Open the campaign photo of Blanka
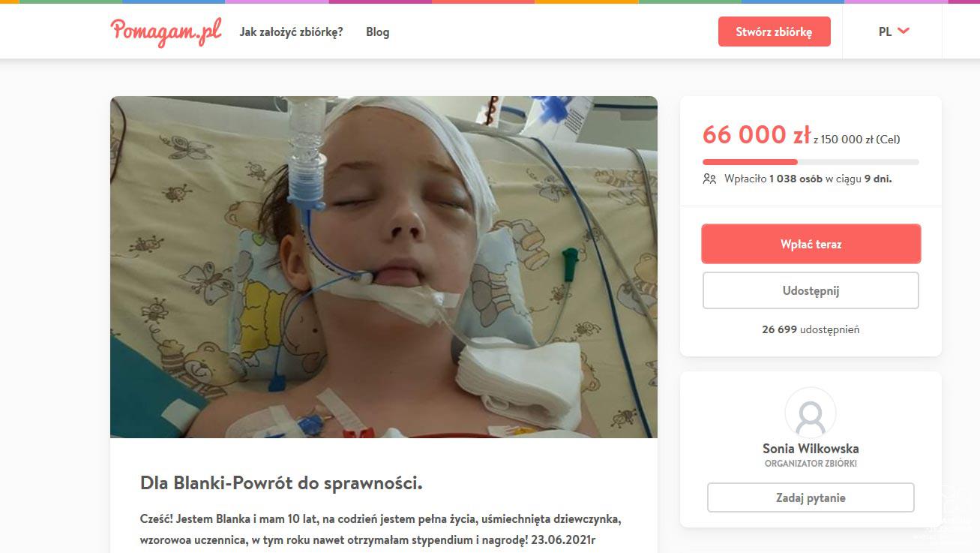Image resolution: width=980 pixels, height=553 pixels. (384, 267)
